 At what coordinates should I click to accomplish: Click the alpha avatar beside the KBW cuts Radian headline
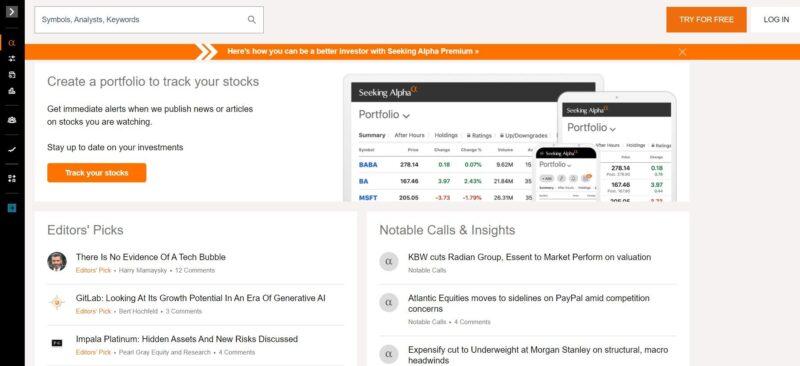coord(388,261)
